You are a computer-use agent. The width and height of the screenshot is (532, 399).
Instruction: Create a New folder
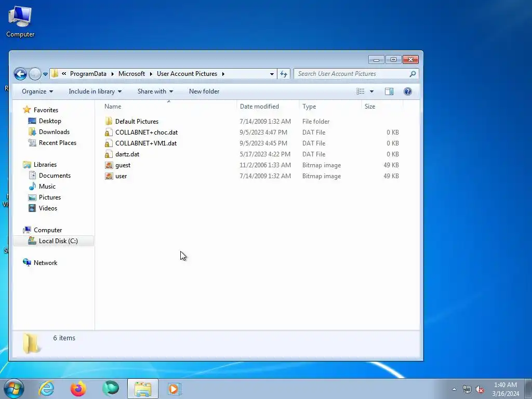point(204,91)
